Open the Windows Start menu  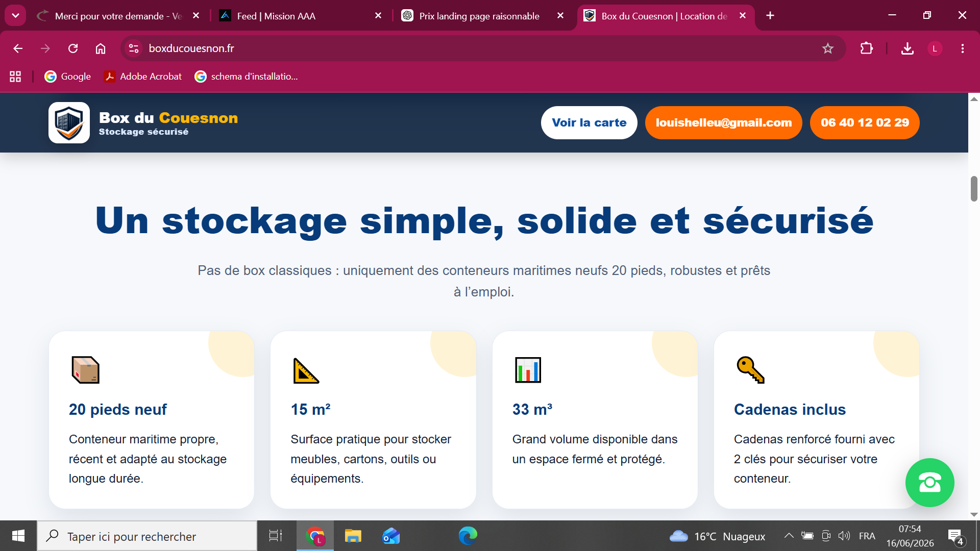point(18,536)
